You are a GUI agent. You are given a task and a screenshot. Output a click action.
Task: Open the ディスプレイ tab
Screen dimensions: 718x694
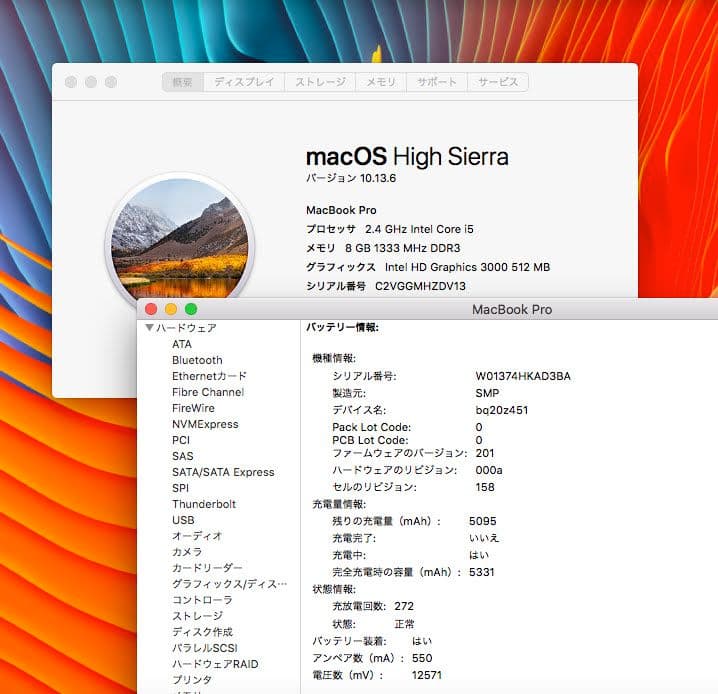tap(244, 82)
